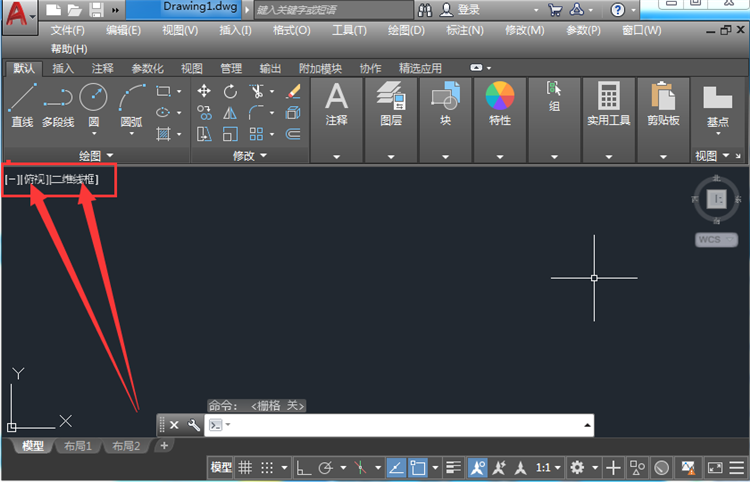Image resolution: width=750 pixels, height=482 pixels.
Task: Open the 实用工具 calculator icon
Action: (609, 104)
